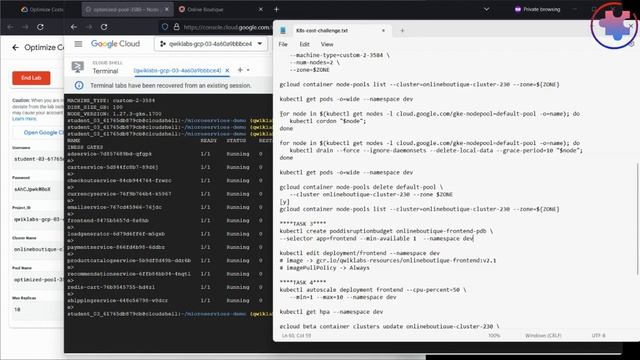Click the kubectl get hpa line

[331, 311]
